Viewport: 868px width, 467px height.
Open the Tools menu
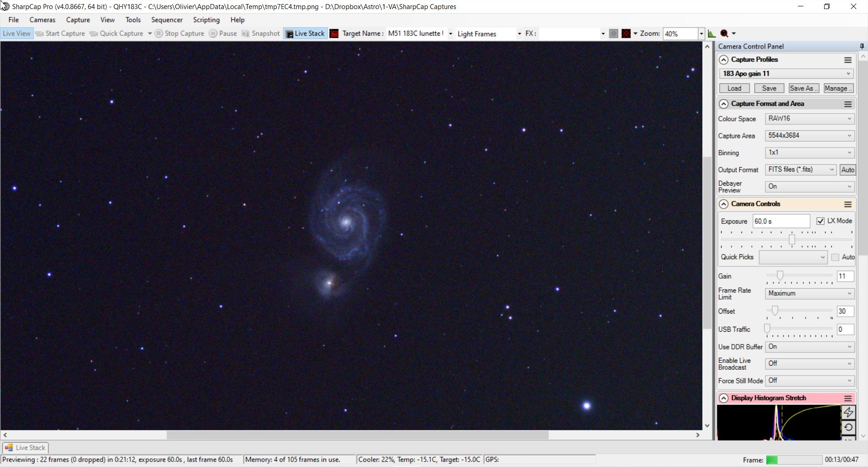coord(133,20)
